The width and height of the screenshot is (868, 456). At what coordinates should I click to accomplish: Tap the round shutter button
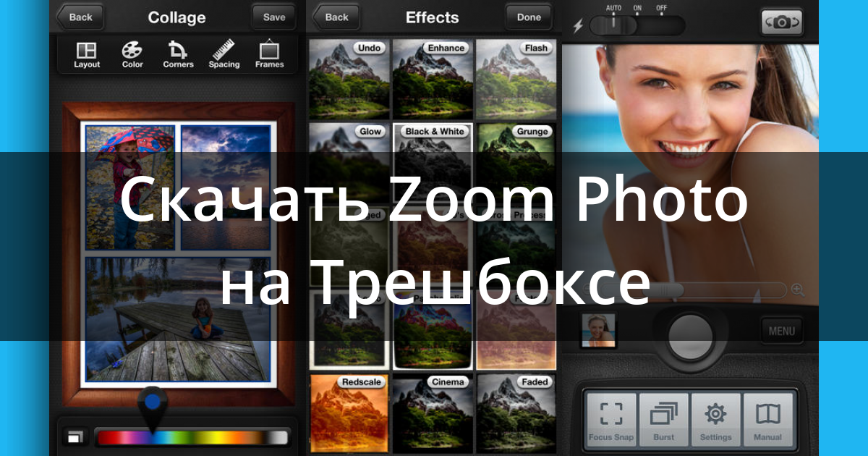[691, 335]
